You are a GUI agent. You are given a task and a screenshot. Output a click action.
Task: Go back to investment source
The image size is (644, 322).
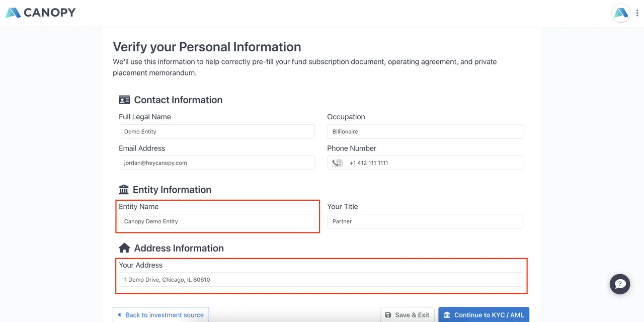[160, 315]
